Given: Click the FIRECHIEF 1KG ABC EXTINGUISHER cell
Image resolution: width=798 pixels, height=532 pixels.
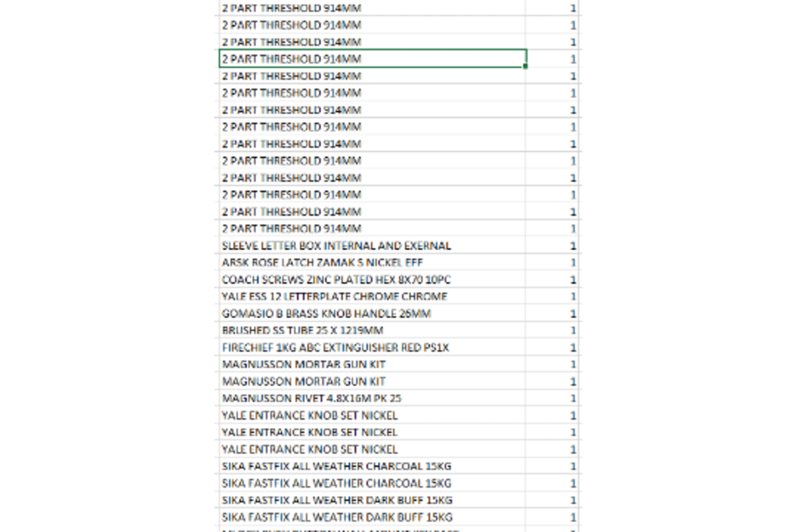Looking at the screenshot, I should tap(372, 347).
